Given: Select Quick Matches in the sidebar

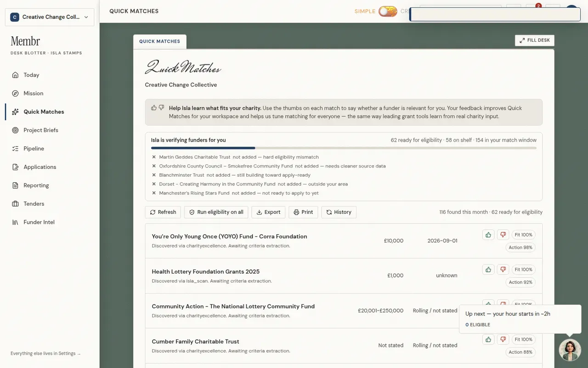Looking at the screenshot, I should 50,112.
